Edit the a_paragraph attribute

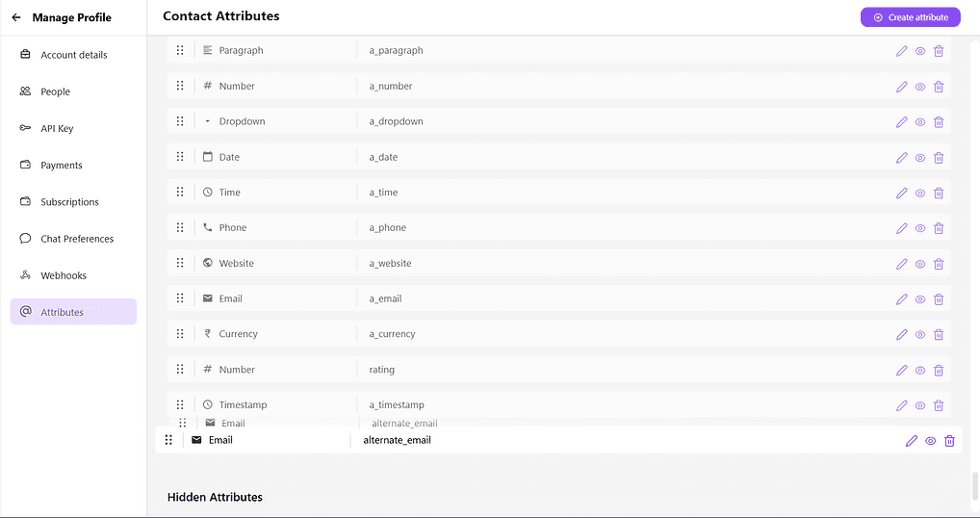point(901,51)
